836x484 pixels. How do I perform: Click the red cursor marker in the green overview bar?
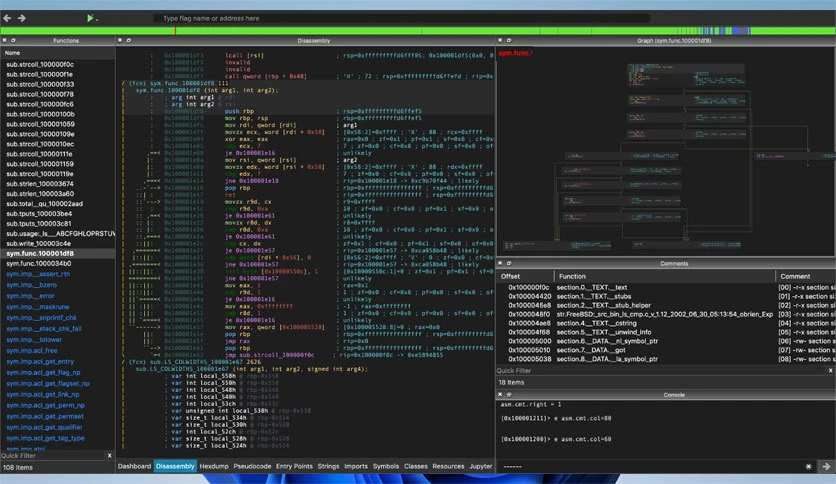175,31
